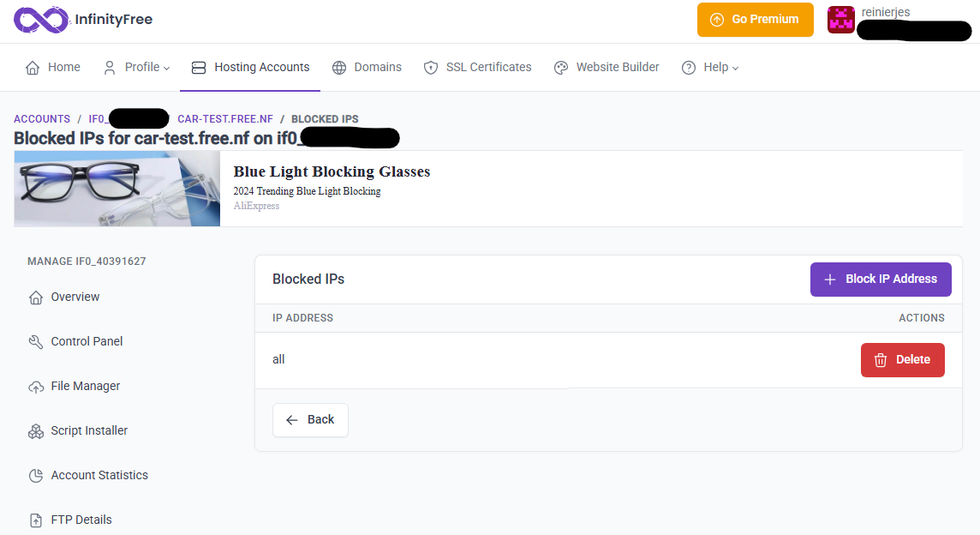This screenshot has height=535, width=980.
Task: Select the Hosting Accounts tab
Action: [250, 67]
